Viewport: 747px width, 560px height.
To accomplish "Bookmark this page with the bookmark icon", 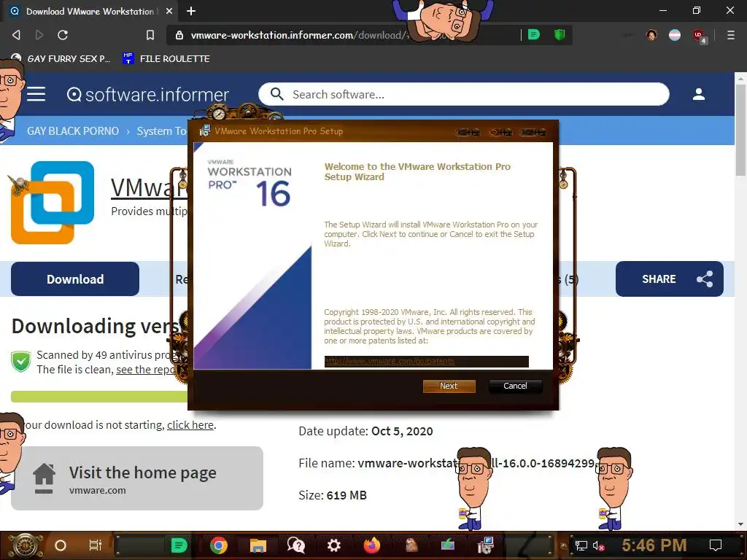I will click(x=150, y=35).
